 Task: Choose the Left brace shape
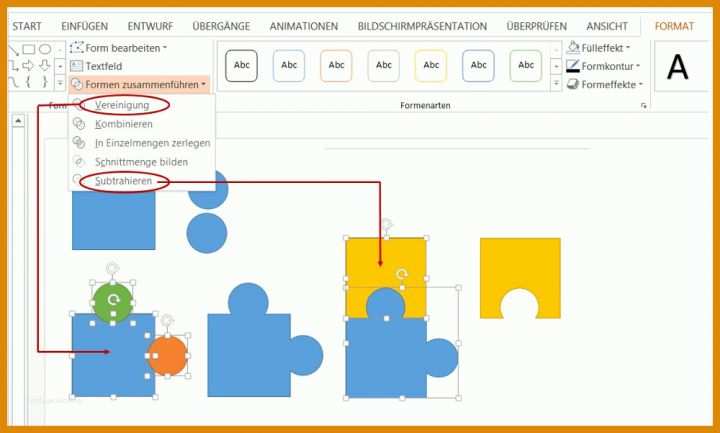28,83
